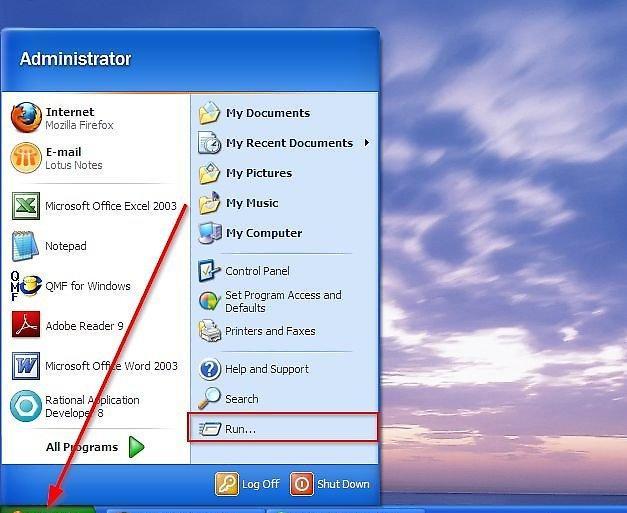Screen dimensions: 627x513
Task: Open the Adobe Reader 9 icon
Action: click(26, 325)
